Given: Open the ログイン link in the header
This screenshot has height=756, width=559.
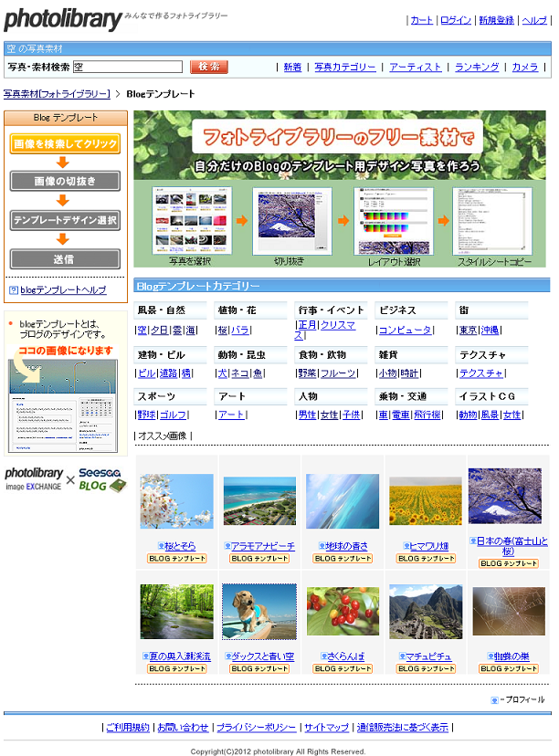Looking at the screenshot, I should [456, 20].
